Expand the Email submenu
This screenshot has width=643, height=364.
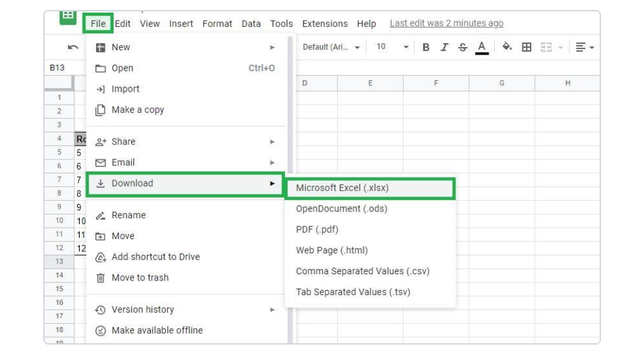point(186,163)
